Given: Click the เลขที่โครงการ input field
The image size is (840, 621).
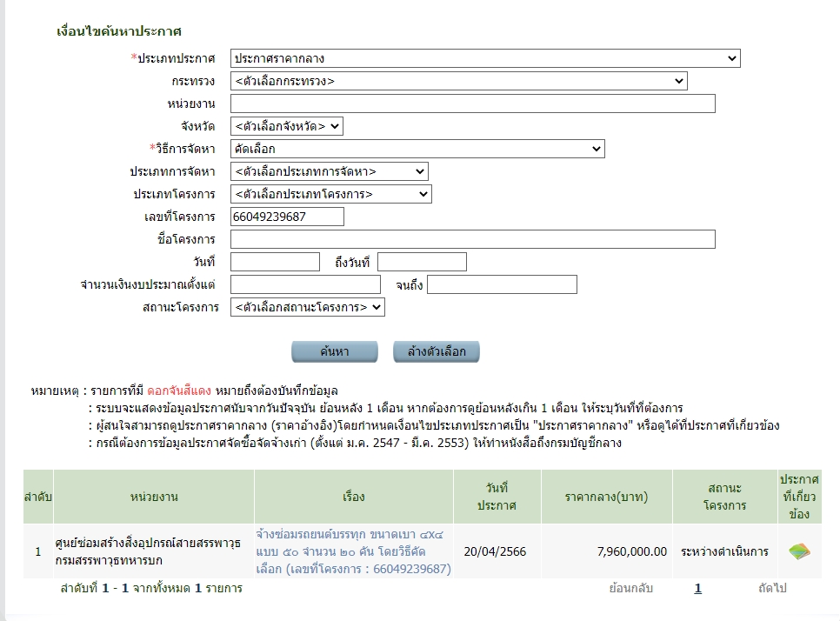Looking at the screenshot, I should [x=287, y=217].
